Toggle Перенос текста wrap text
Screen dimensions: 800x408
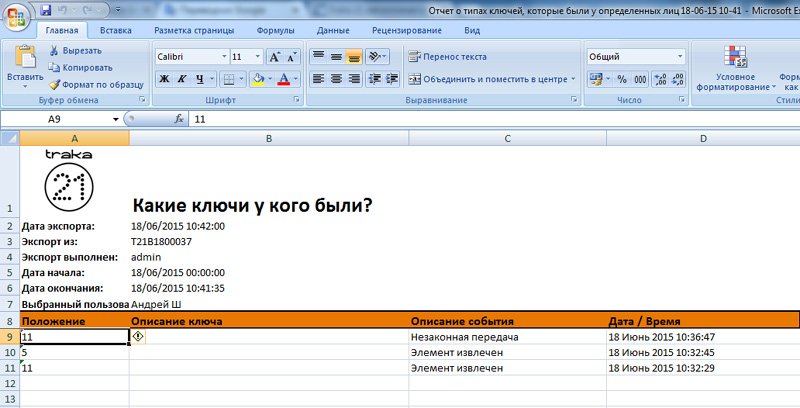(x=447, y=57)
